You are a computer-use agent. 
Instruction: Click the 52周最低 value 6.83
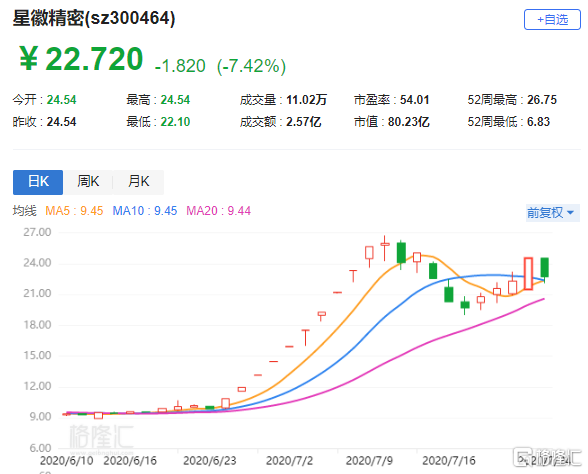[x=538, y=122]
